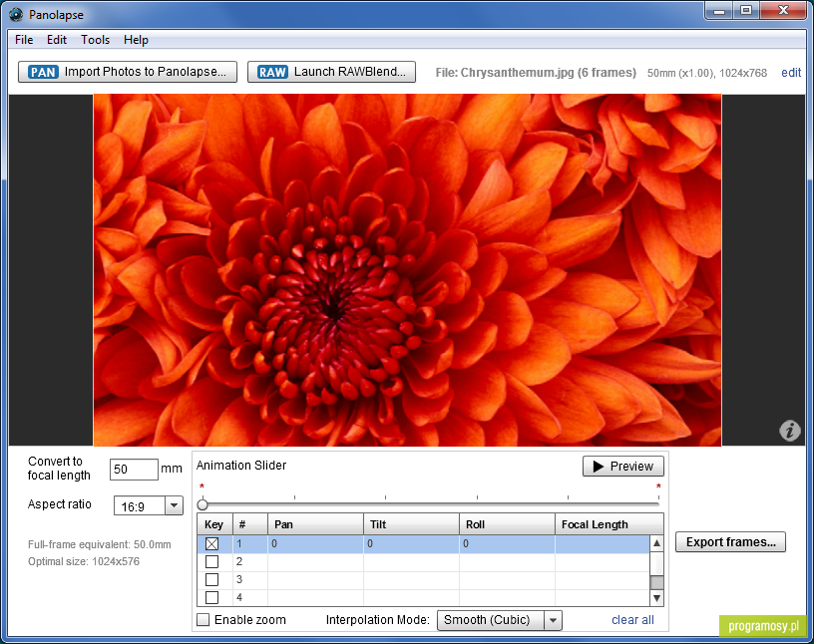Click the Roll column header
This screenshot has width=814, height=644.
click(507, 524)
